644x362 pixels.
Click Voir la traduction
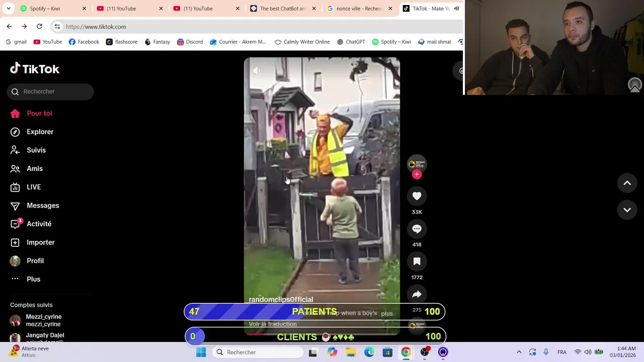(273, 324)
